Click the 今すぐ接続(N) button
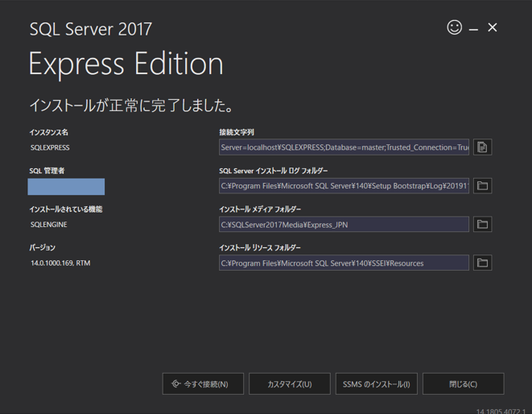The width and height of the screenshot is (532, 414). pos(203,383)
